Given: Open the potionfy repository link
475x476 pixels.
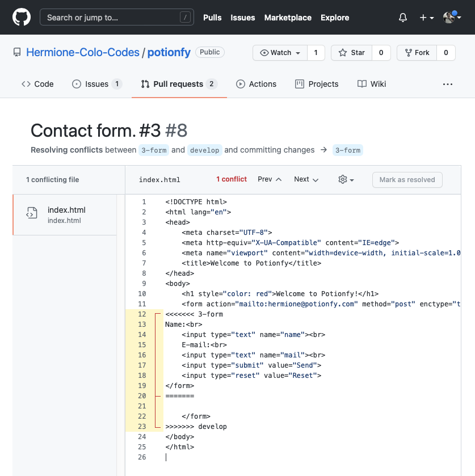Looking at the screenshot, I should (x=169, y=52).
